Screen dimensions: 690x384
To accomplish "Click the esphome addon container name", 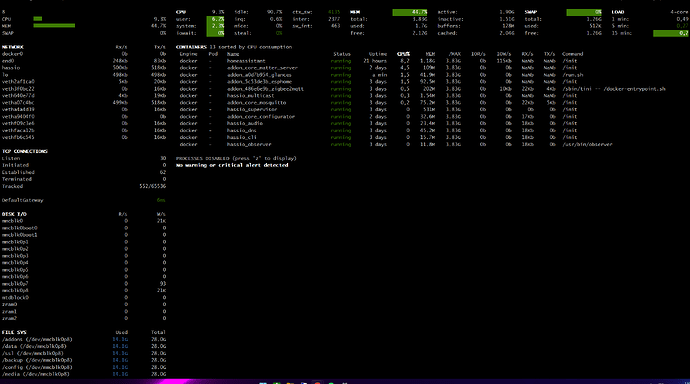I will point(259,82).
